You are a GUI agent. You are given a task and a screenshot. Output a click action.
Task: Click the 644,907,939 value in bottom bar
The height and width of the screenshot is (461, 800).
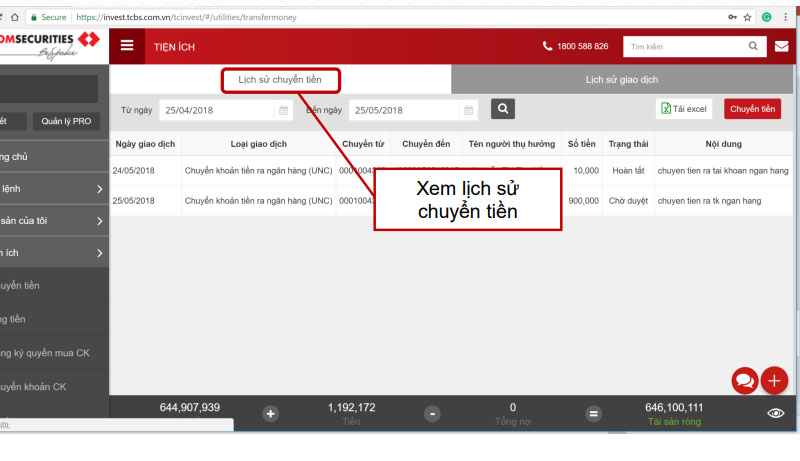[x=190, y=407]
